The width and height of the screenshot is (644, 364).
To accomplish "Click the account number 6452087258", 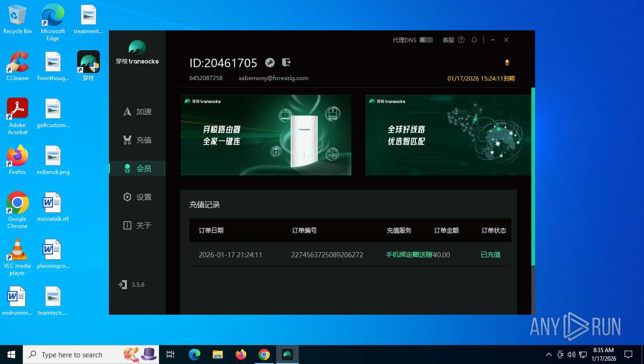I will coord(206,78).
